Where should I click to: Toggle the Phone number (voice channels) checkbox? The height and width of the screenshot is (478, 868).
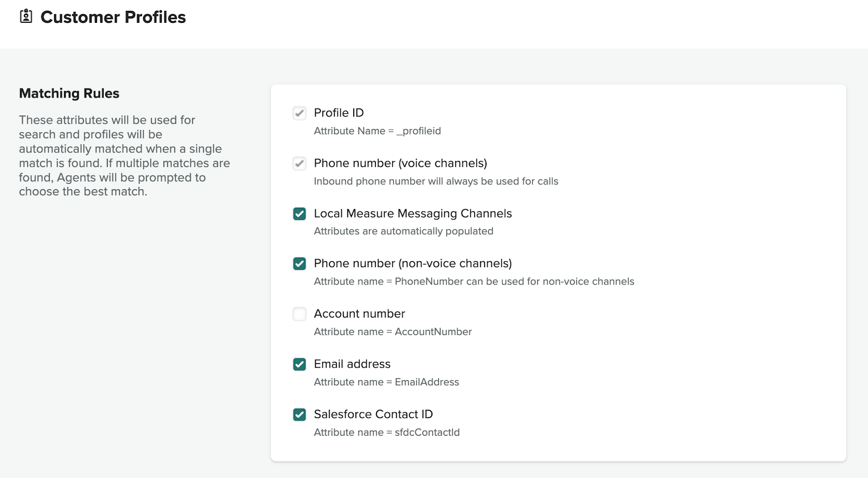(x=299, y=164)
